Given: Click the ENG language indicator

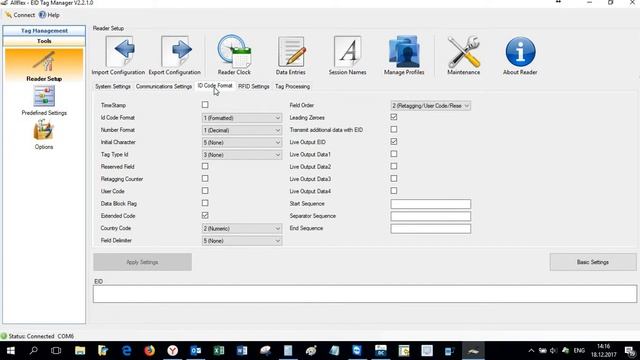Looking at the screenshot, I should pos(579,351).
